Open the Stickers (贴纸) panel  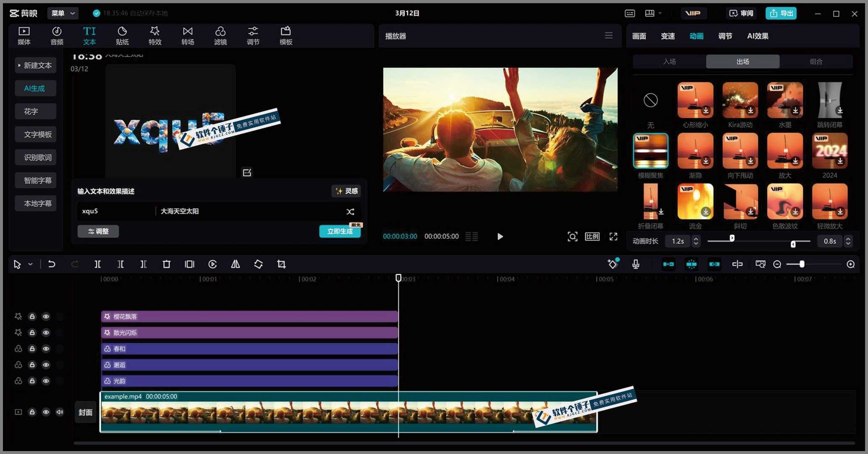pos(122,35)
